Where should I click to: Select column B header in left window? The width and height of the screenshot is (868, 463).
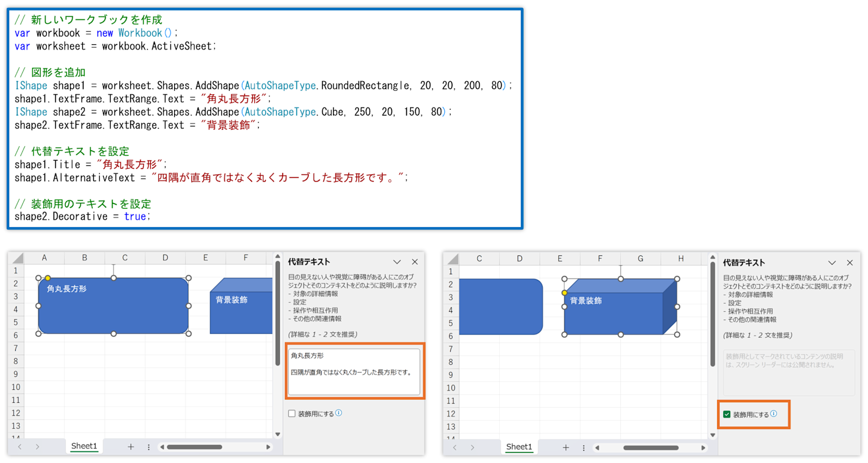(x=85, y=258)
